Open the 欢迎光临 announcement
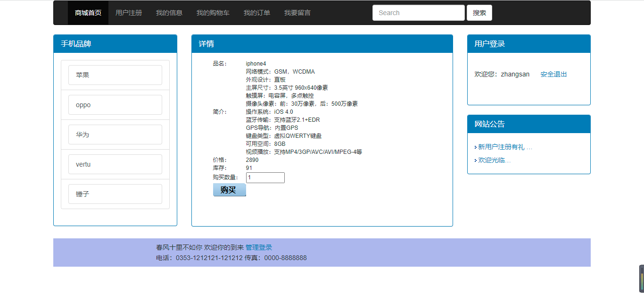The height and width of the screenshot is (295, 644). click(494, 160)
